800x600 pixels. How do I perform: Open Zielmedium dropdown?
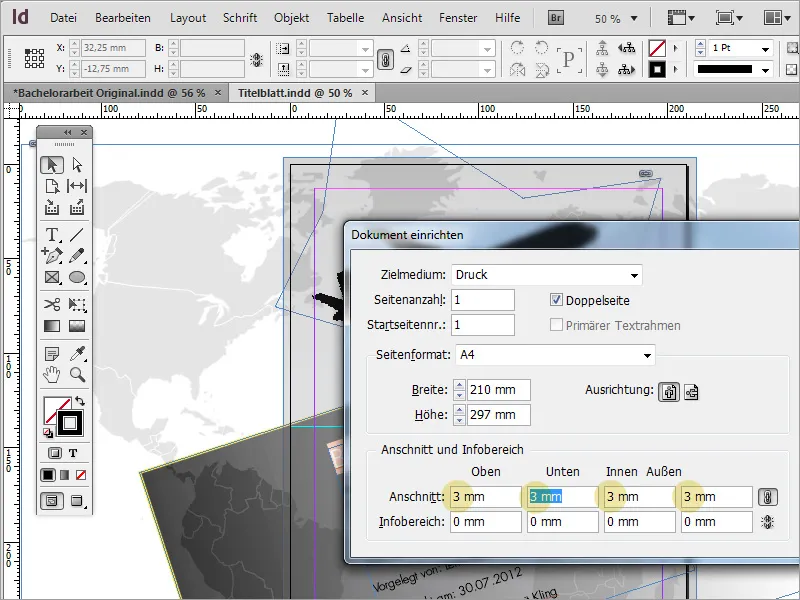(x=547, y=275)
